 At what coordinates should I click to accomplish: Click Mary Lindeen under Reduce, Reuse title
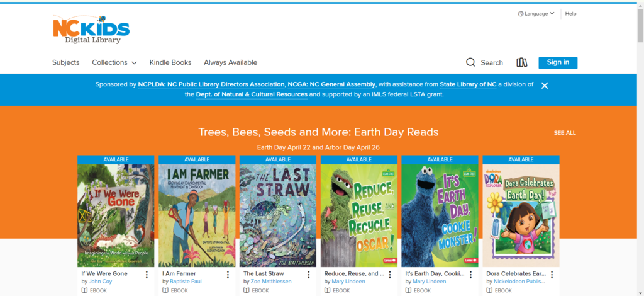coord(348,282)
